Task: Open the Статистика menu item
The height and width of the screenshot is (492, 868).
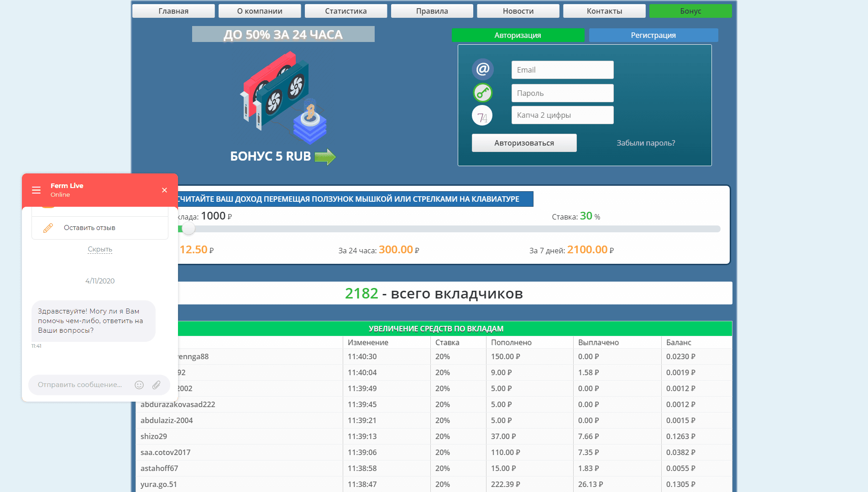Action: coord(345,11)
